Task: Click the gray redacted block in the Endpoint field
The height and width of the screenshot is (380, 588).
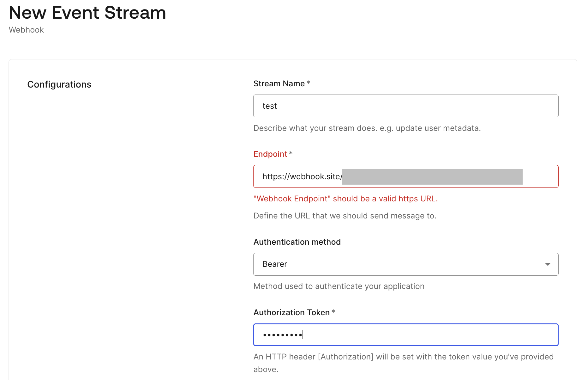Action: (x=432, y=177)
